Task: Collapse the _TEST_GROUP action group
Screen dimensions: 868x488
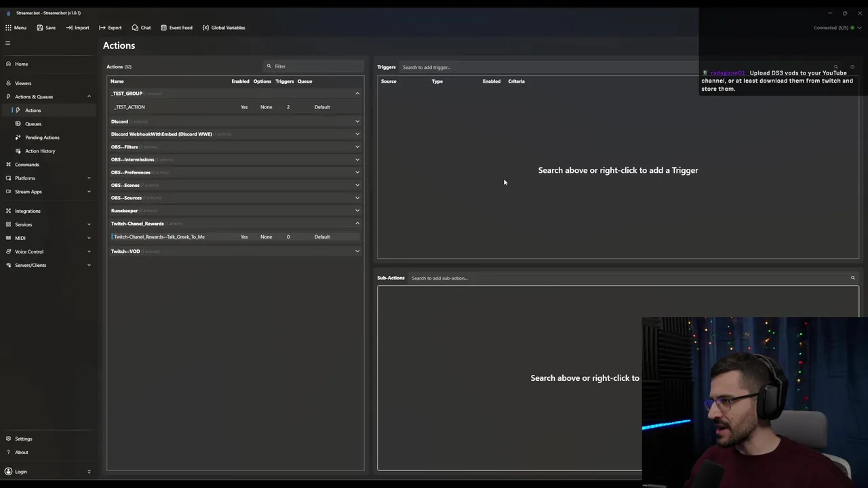Action: [357, 94]
